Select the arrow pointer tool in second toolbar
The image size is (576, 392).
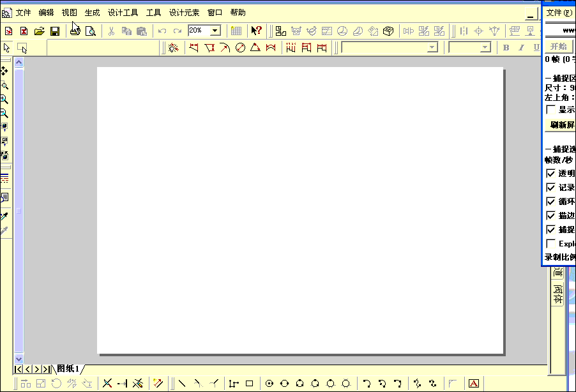(x=6, y=48)
